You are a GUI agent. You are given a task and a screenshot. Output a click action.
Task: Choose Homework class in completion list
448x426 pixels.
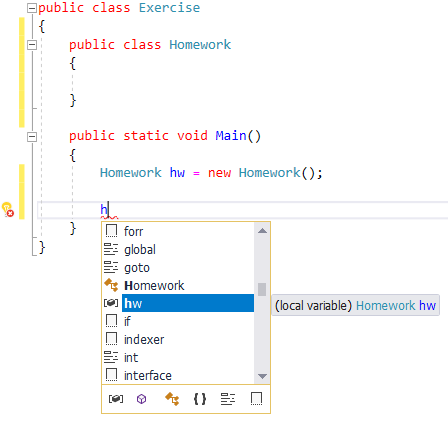pos(188,285)
